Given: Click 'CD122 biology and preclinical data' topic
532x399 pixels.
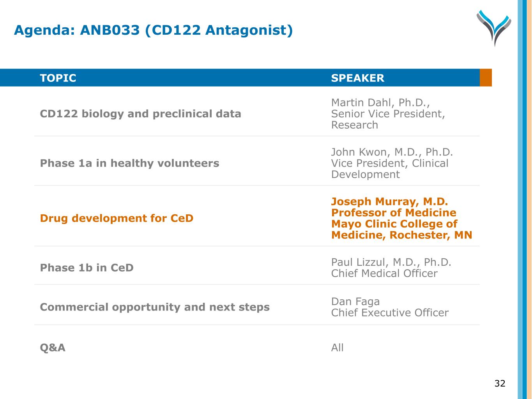Looking at the screenshot, I should 140,114.
